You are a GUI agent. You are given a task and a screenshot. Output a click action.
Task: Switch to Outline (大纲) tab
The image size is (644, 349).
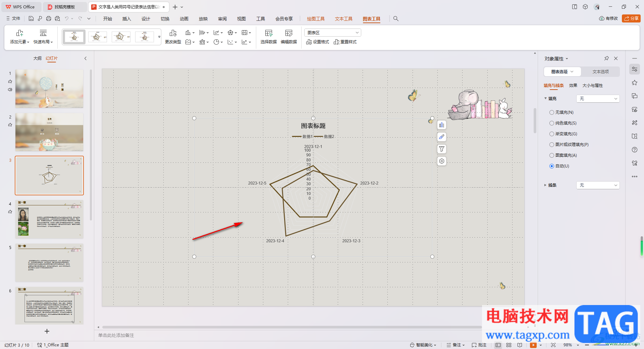37,58
